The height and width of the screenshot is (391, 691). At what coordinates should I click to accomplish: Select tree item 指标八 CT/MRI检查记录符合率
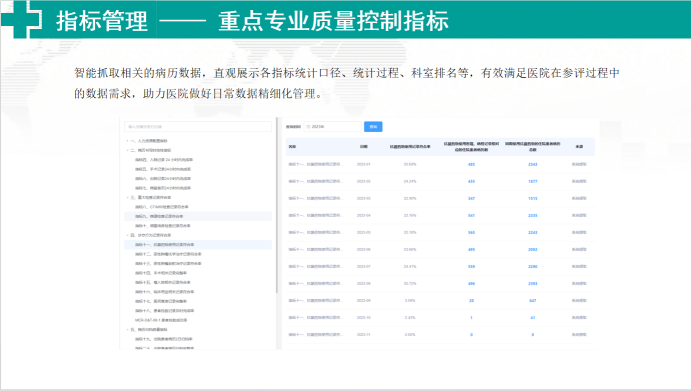(x=162, y=207)
